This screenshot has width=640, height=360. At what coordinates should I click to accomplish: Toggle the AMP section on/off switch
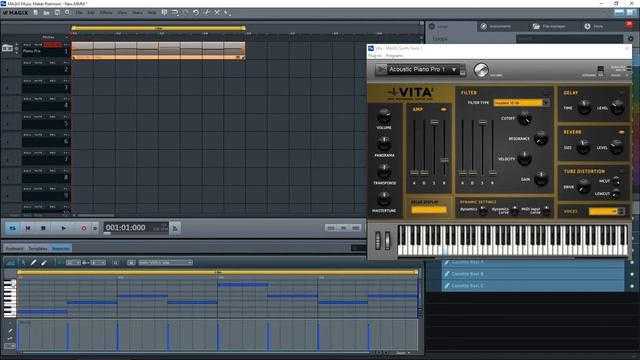pos(443,109)
